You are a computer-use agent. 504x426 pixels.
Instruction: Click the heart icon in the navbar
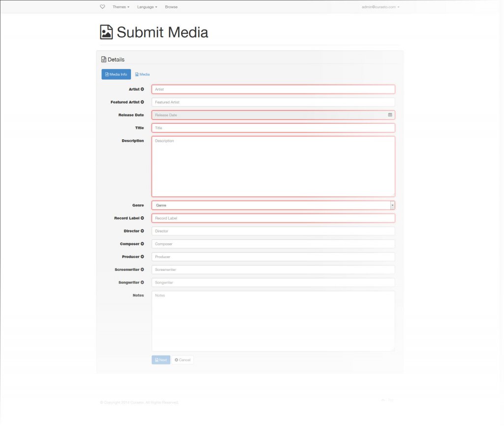pos(102,7)
